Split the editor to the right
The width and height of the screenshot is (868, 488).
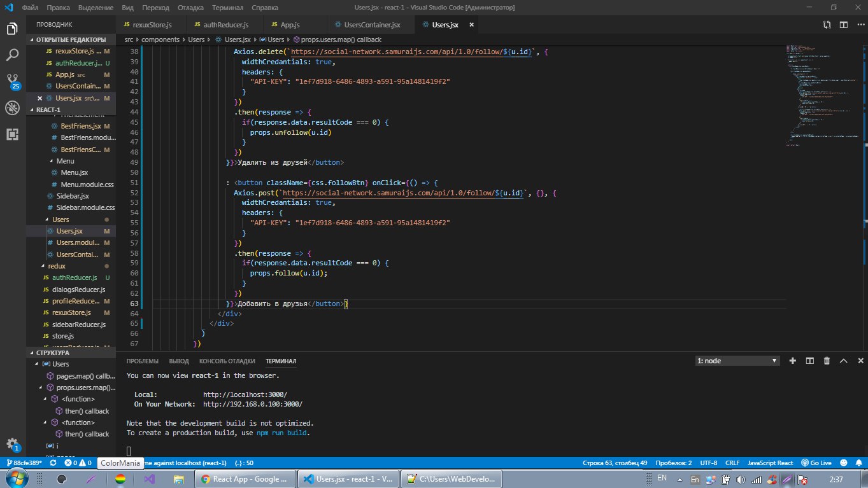[x=843, y=25]
